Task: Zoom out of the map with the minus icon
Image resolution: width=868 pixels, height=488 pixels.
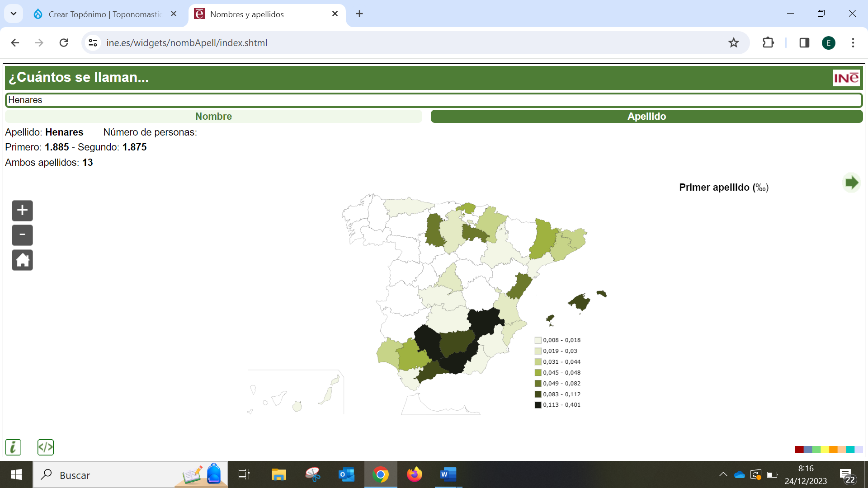Action: [x=22, y=235]
